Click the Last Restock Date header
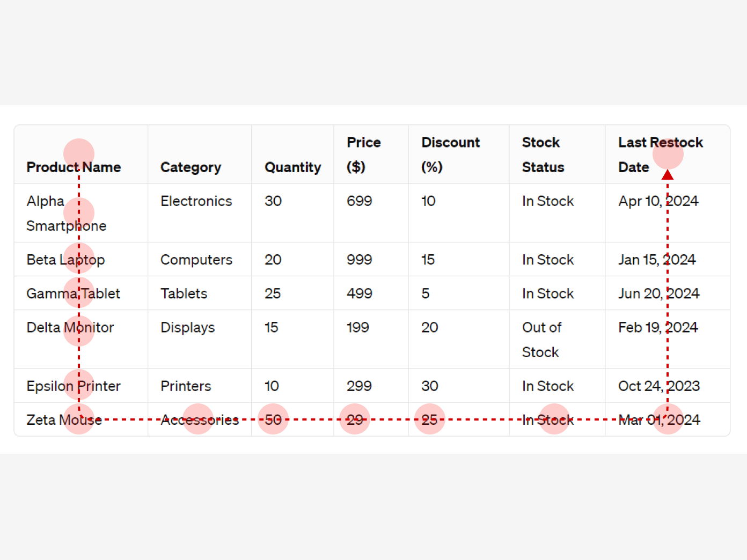Image resolution: width=747 pixels, height=560 pixels. click(661, 154)
